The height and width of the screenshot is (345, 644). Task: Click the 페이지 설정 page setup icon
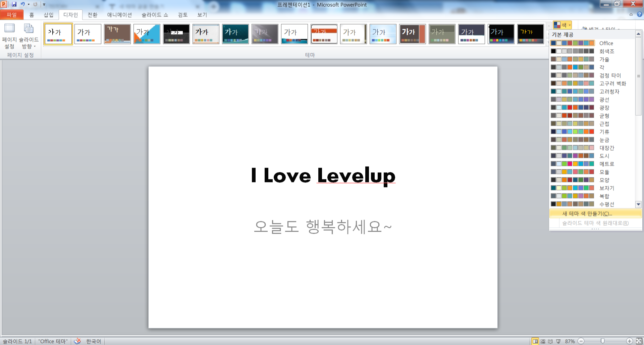(x=9, y=36)
